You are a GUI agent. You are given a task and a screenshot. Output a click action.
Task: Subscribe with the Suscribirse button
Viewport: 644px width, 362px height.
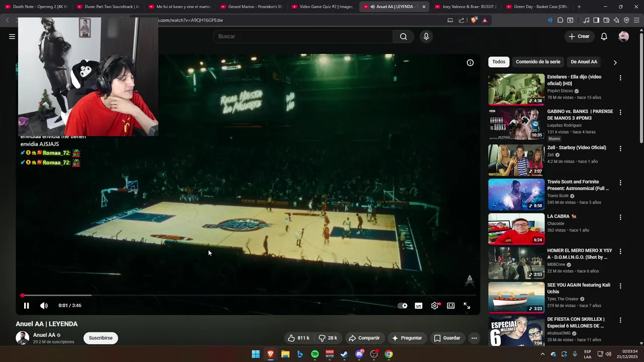[x=101, y=338]
